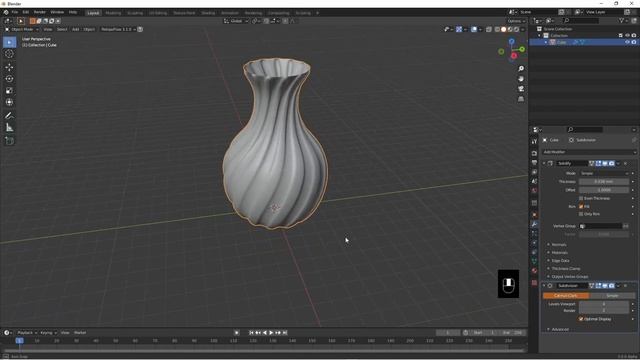
Task: Open the Add Modifier dropdown
Action: pyautogui.click(x=589, y=152)
